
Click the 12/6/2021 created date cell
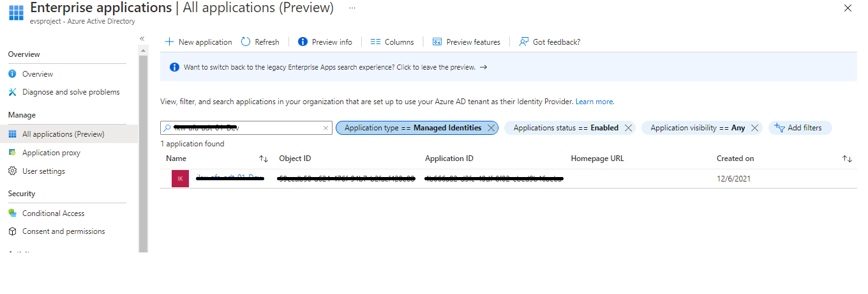point(733,179)
